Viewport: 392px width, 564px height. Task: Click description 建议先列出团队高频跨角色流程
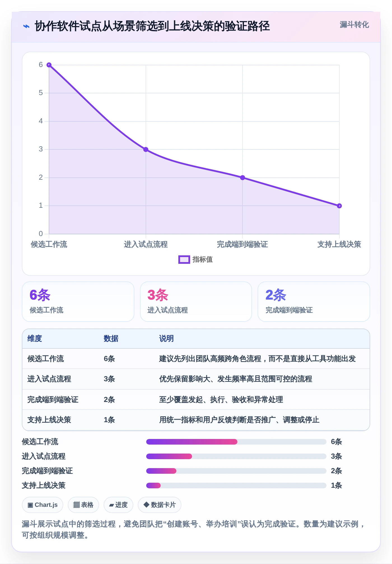258,359
